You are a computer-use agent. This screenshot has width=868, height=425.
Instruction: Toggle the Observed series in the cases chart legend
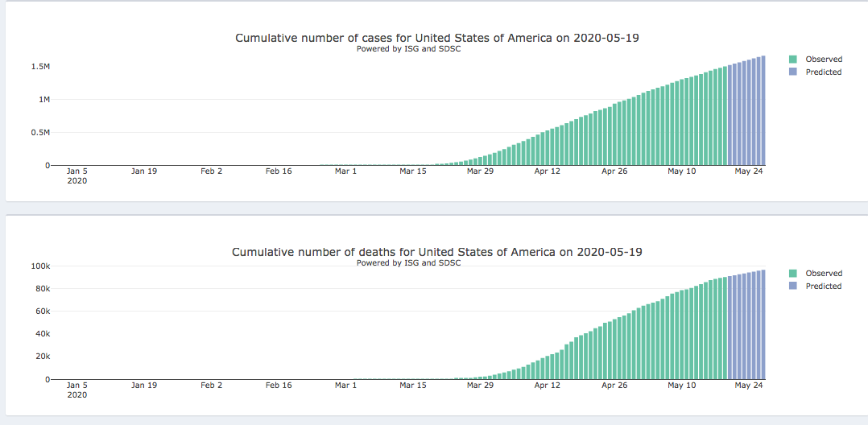click(823, 59)
